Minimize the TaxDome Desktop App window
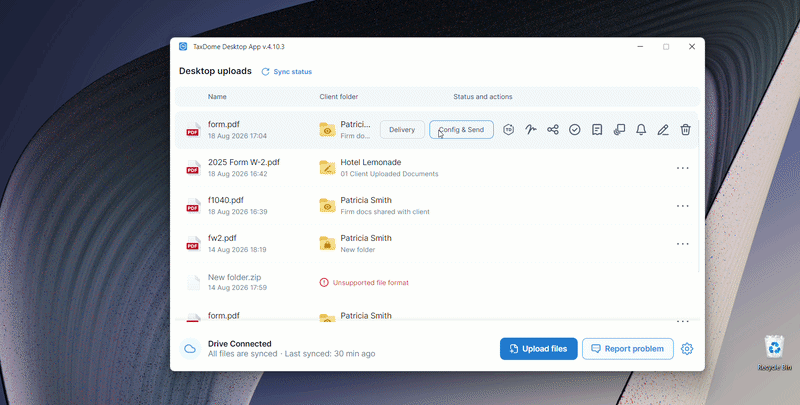 click(640, 46)
